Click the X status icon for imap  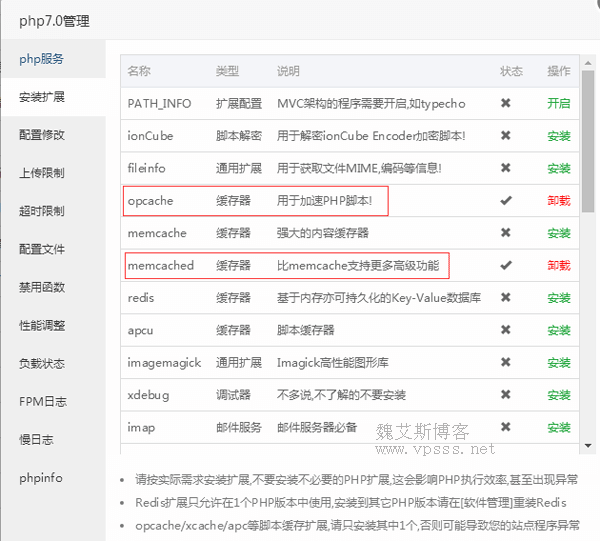tap(506, 427)
